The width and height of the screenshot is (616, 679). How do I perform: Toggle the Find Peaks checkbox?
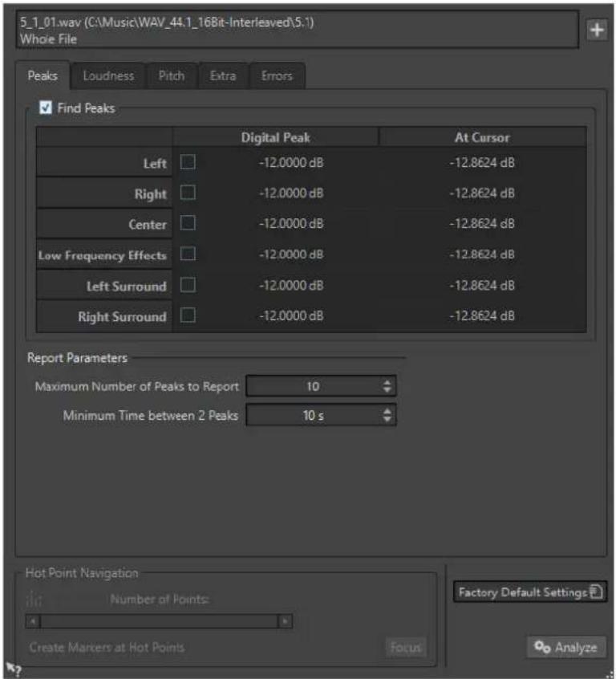pyautogui.click(x=46, y=108)
